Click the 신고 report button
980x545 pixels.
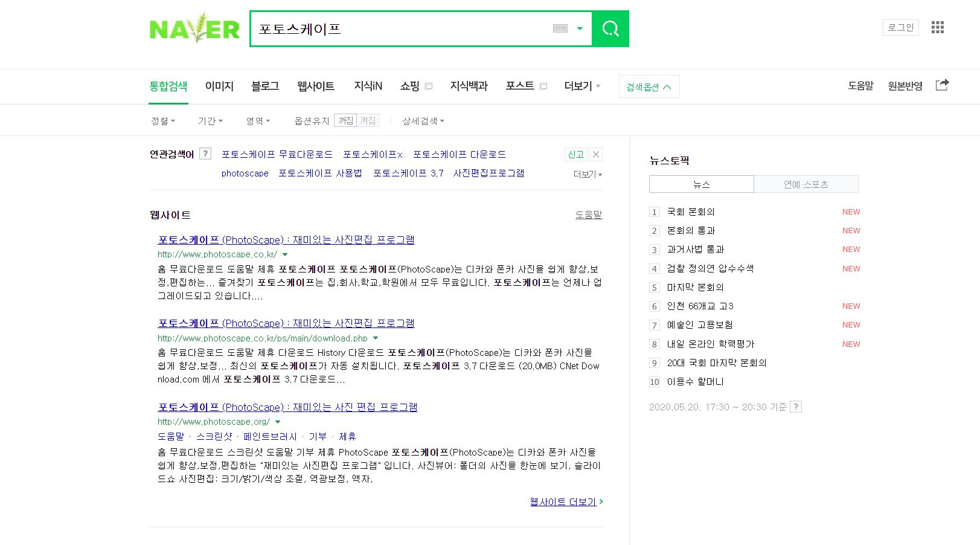click(x=575, y=154)
